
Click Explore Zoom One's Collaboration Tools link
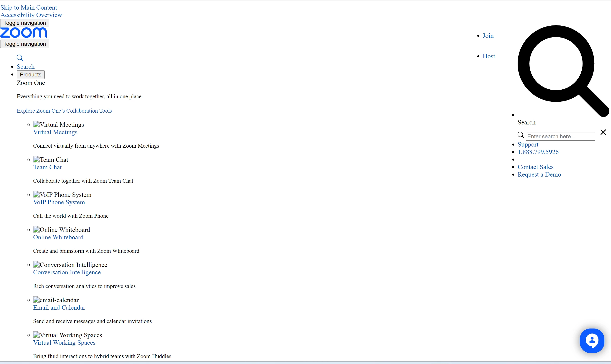pos(64,111)
